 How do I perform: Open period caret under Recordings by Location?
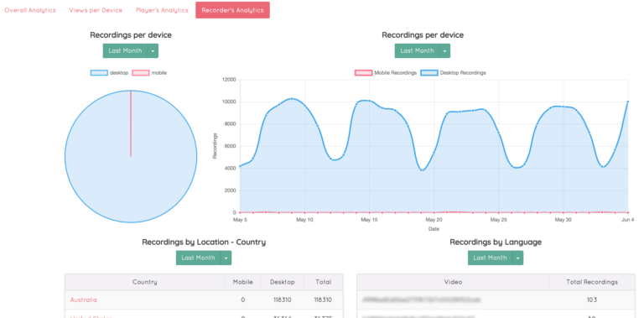coord(226,258)
